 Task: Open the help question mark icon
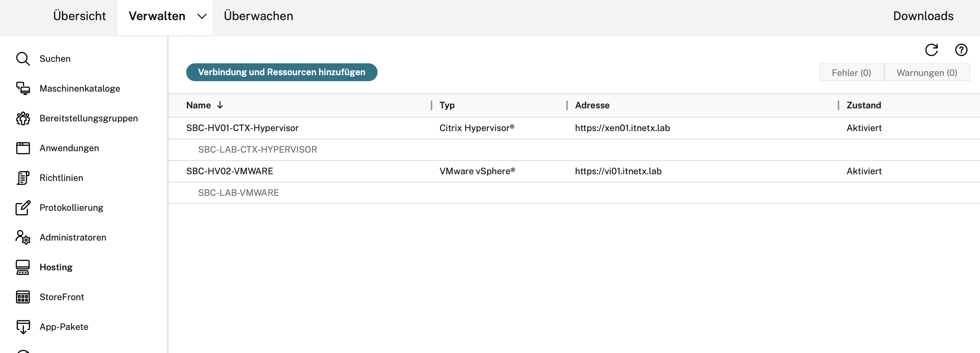(961, 50)
